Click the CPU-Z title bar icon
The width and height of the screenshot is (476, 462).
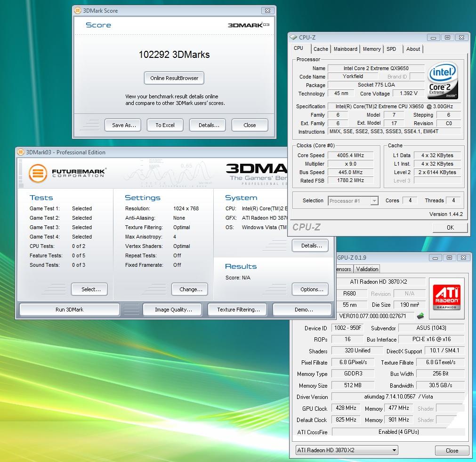pyautogui.click(x=293, y=37)
